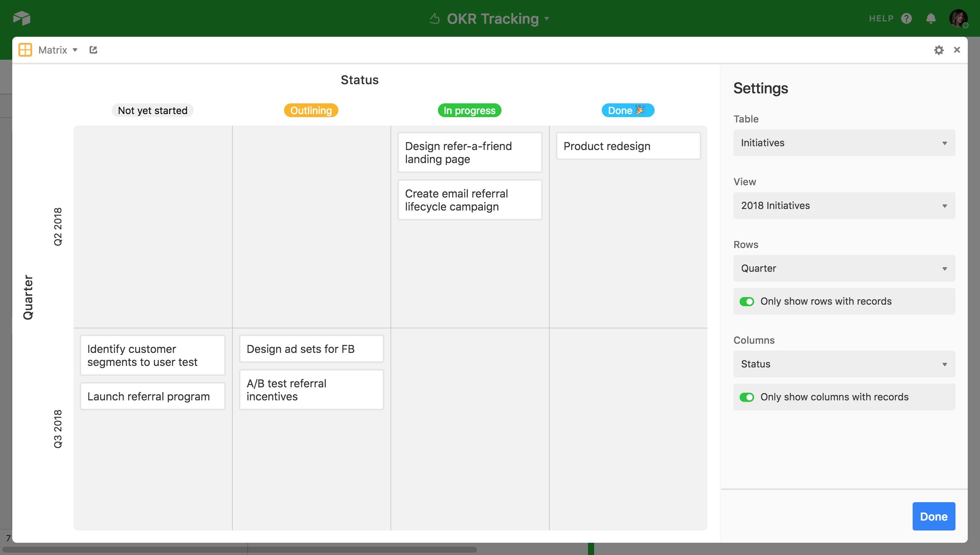Click the HELP text link

pos(881,18)
